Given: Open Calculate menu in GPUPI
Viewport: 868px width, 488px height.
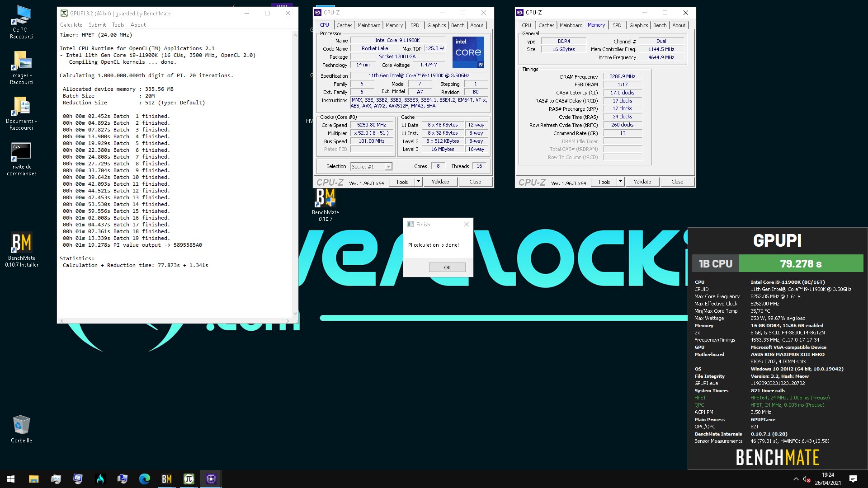Looking at the screenshot, I should click(x=71, y=25).
